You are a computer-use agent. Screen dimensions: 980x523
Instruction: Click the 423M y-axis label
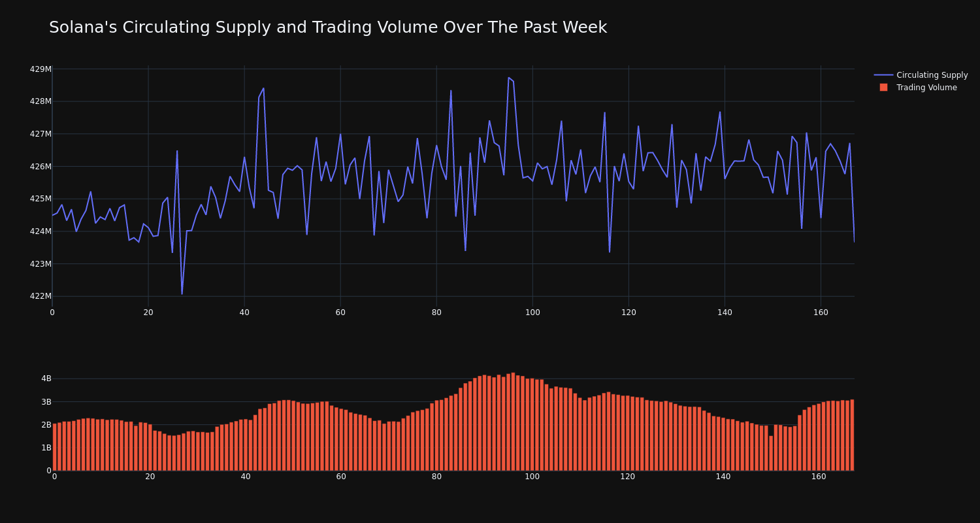click(41, 263)
